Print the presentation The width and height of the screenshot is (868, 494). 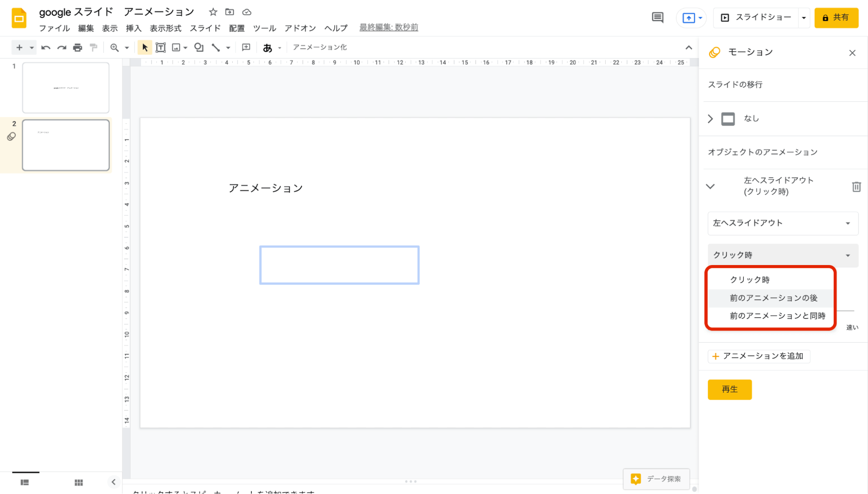click(77, 47)
